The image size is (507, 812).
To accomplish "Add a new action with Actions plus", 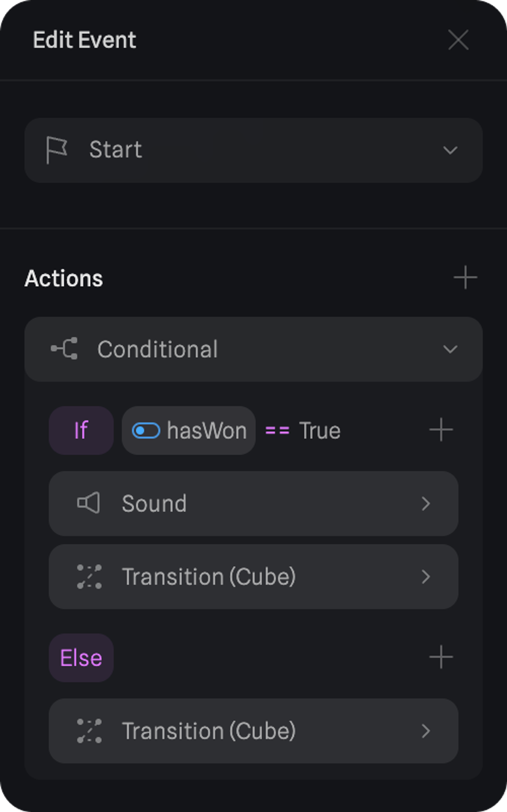I will tap(465, 278).
